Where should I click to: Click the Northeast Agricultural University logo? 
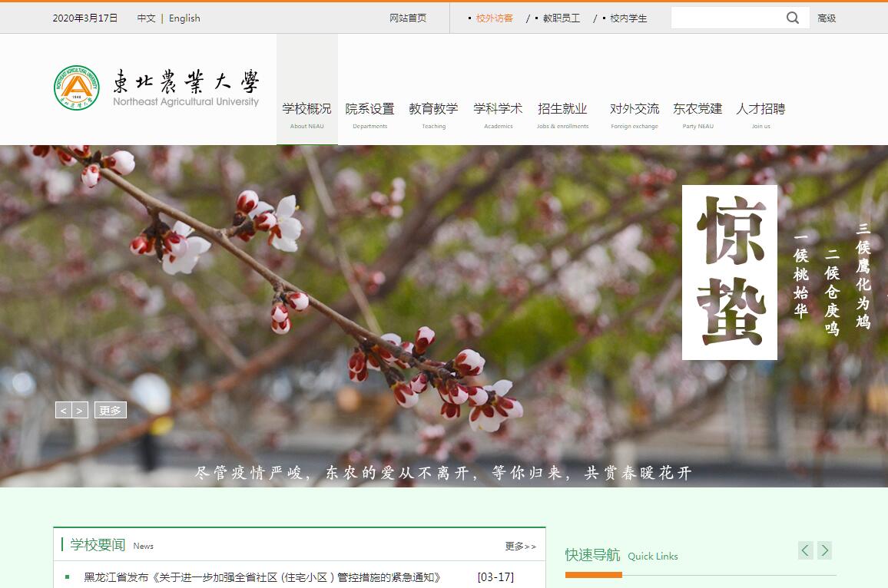157,88
